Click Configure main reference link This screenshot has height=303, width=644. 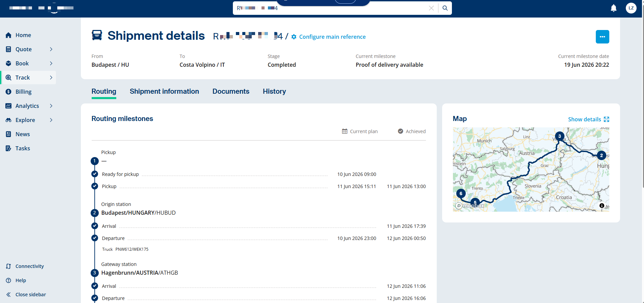pyautogui.click(x=329, y=37)
